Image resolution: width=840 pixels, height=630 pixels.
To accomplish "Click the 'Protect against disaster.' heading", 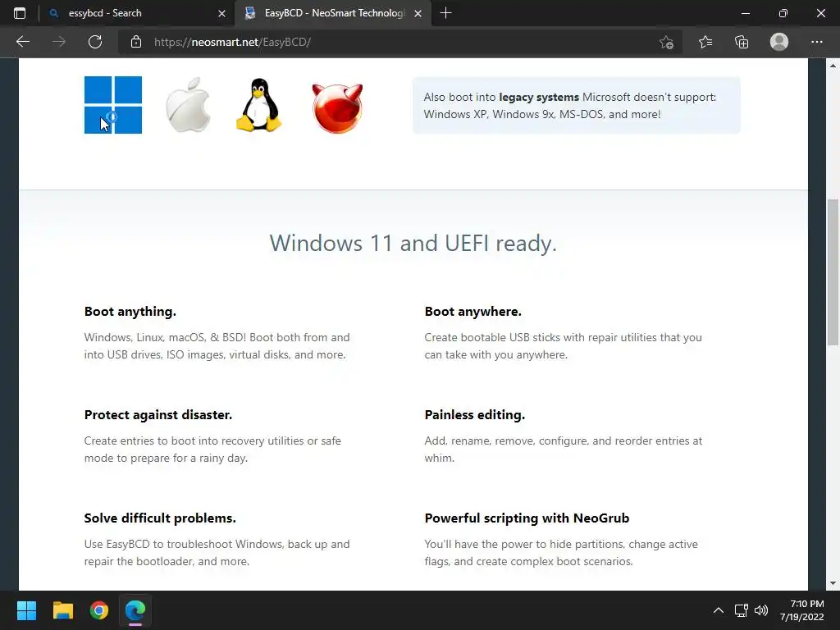I will (x=158, y=414).
